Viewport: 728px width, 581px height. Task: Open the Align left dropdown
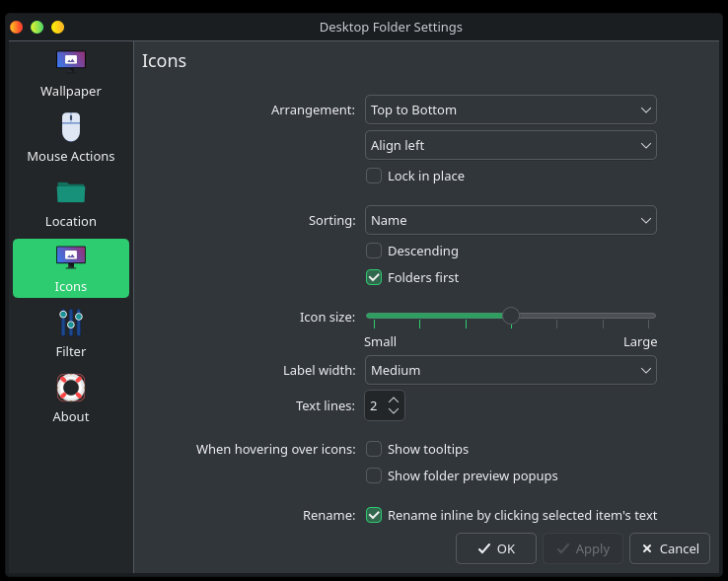[x=510, y=145]
